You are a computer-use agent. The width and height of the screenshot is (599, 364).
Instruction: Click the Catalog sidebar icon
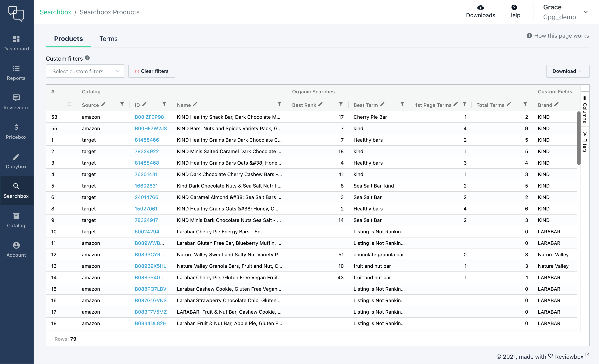click(16, 216)
